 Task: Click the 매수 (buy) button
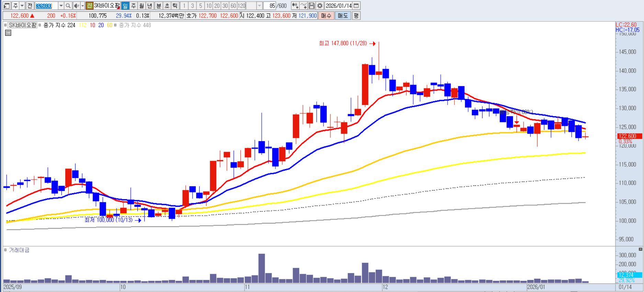tap(326, 16)
